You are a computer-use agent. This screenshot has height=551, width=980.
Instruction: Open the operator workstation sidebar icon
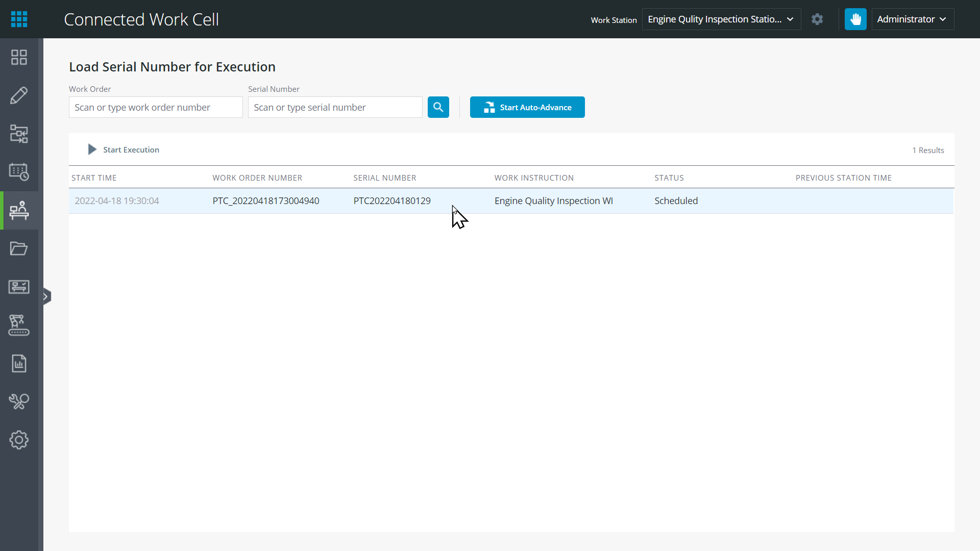point(19,210)
